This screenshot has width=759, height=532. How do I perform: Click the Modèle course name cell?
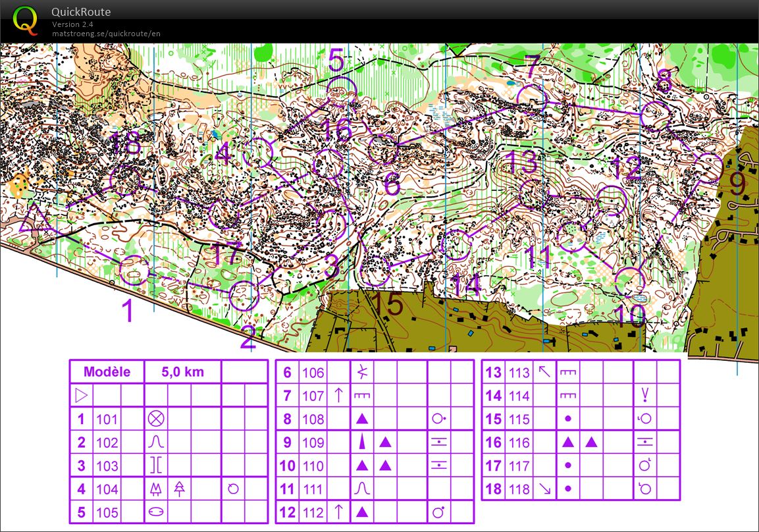point(107,372)
